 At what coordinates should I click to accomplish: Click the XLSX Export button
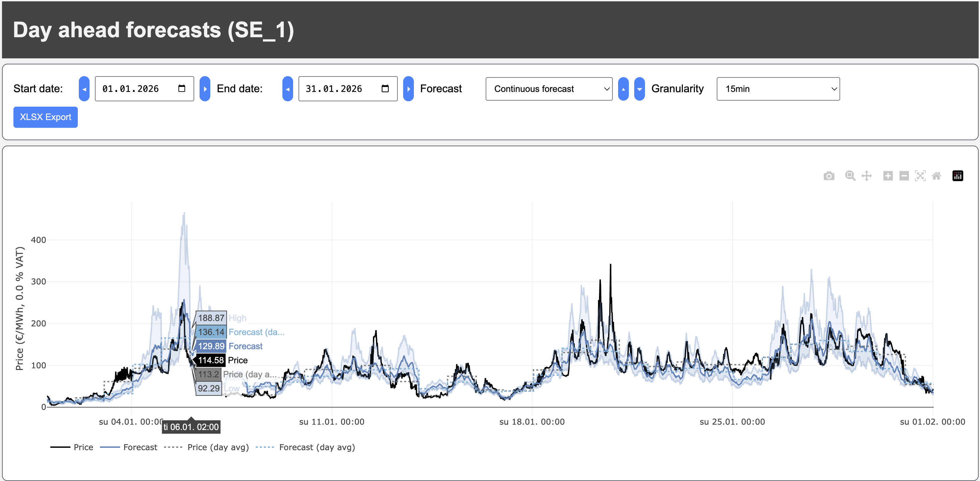tap(45, 117)
